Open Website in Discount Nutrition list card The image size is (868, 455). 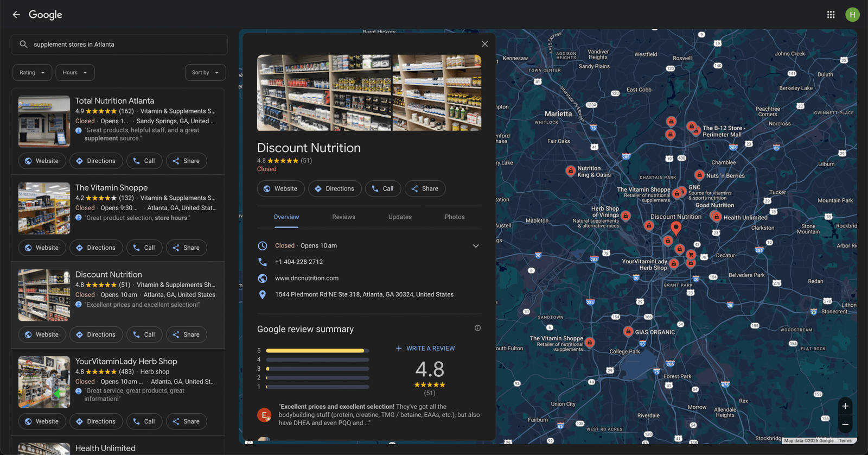pos(42,334)
